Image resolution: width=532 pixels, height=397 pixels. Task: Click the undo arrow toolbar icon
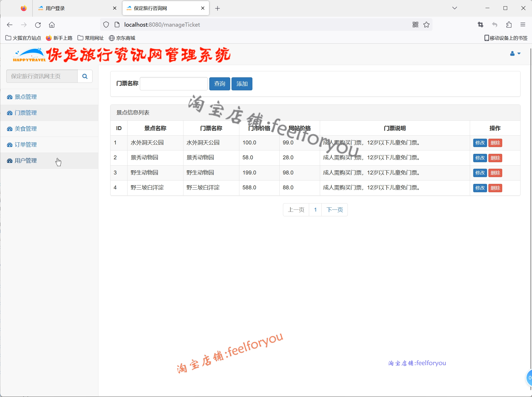pos(494,25)
